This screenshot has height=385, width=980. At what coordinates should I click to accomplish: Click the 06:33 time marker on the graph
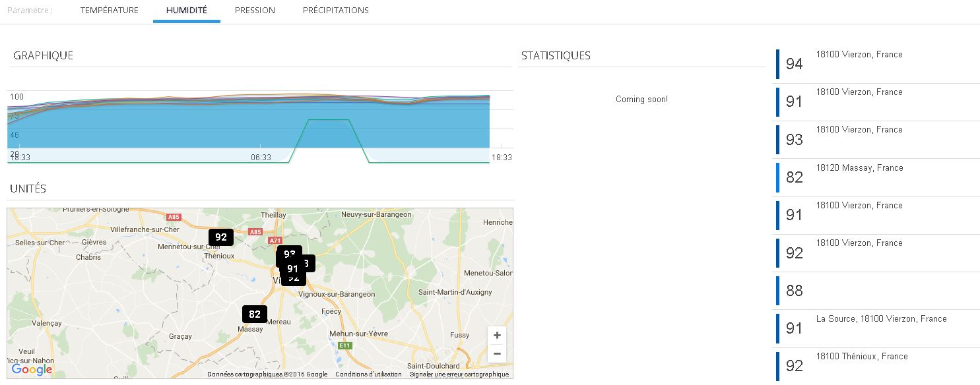[261, 158]
